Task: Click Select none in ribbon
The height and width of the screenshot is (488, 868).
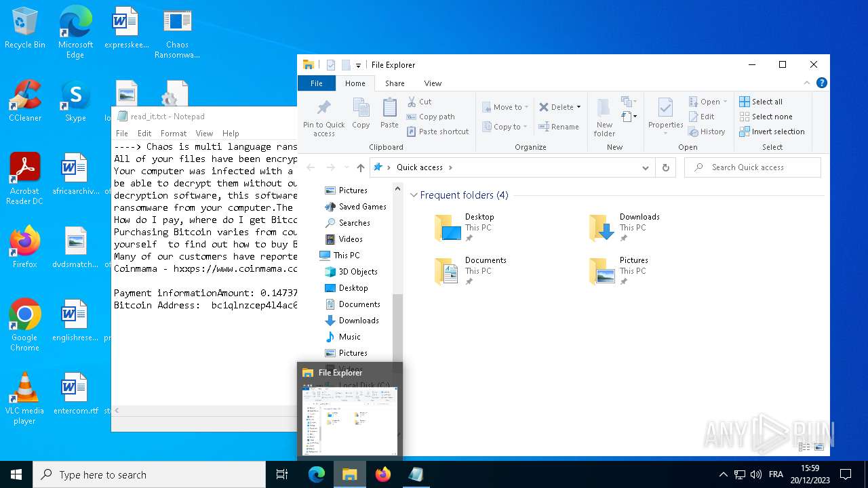Action: click(766, 117)
